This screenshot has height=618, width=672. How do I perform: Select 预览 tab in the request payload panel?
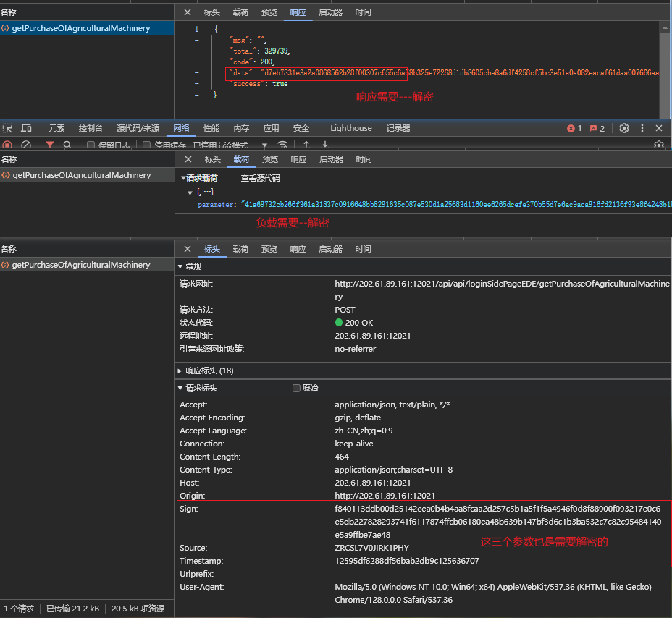pyautogui.click(x=270, y=159)
